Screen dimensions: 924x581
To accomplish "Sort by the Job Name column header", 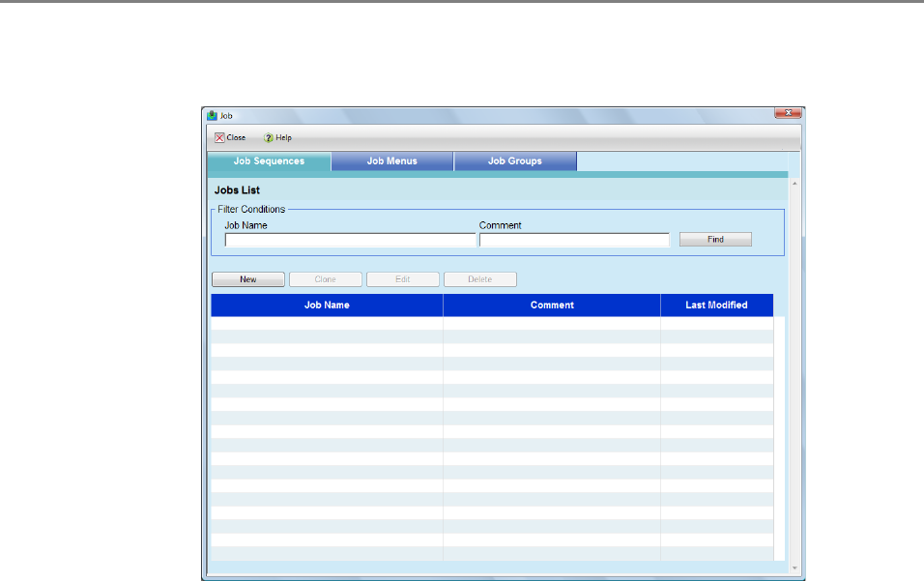I will [327, 305].
